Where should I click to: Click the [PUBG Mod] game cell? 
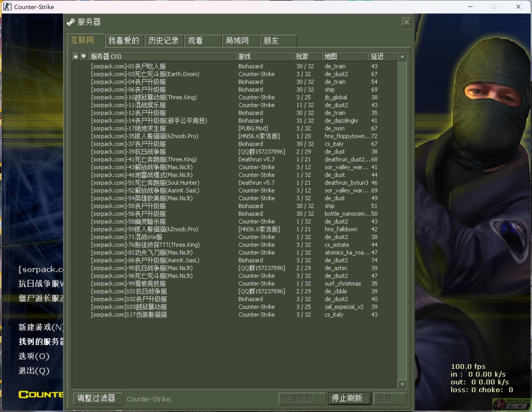coord(253,128)
